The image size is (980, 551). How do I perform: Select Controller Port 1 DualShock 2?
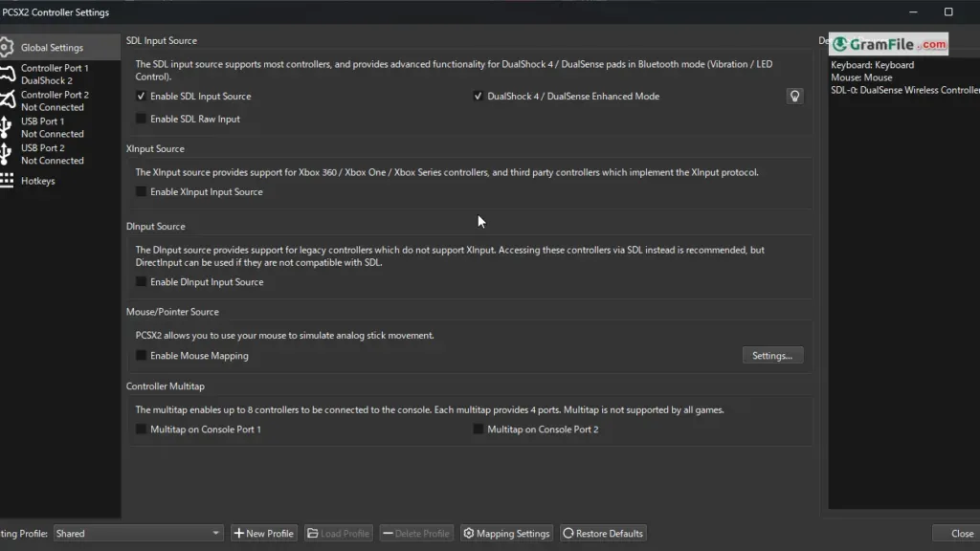pyautogui.click(x=60, y=74)
